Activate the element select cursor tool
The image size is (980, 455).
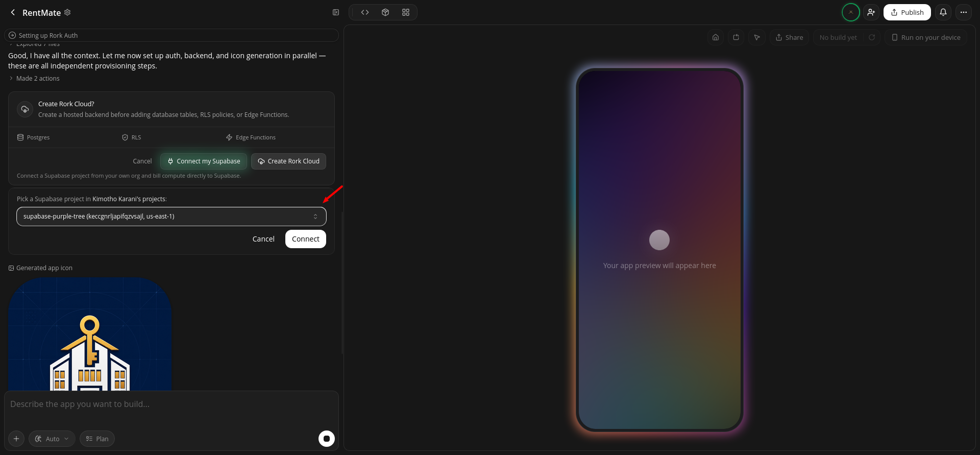tap(757, 37)
